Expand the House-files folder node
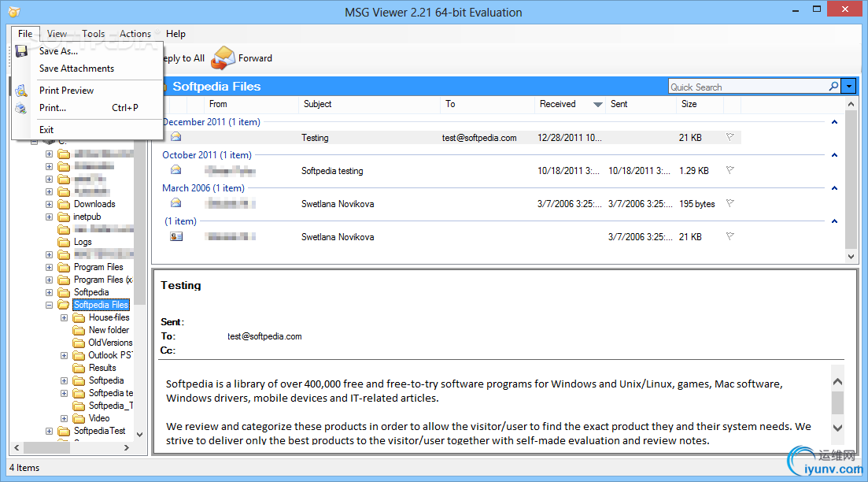 (65, 318)
